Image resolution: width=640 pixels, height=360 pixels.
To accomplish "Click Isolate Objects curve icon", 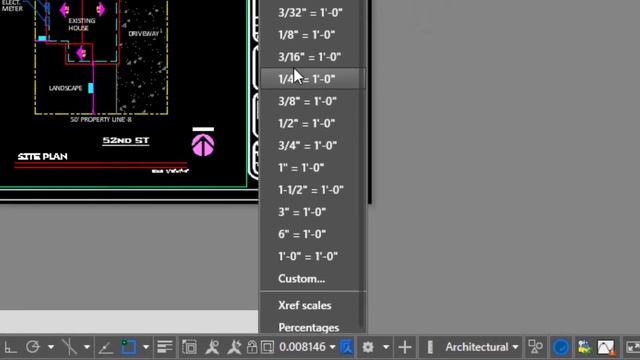I will pos(606,347).
